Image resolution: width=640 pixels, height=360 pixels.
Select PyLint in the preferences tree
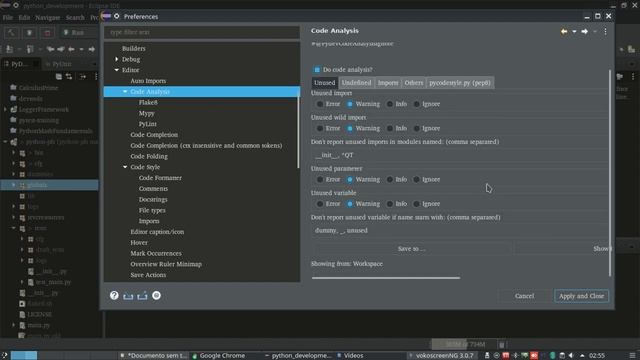point(147,124)
